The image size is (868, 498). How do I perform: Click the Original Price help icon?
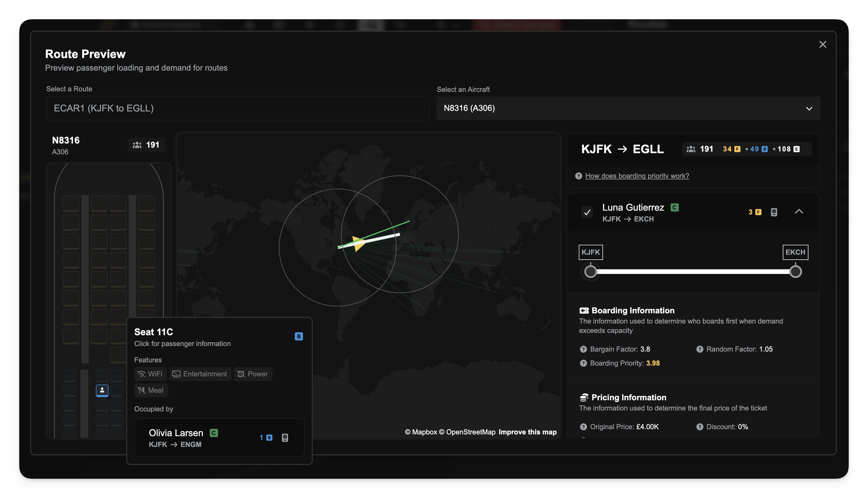pyautogui.click(x=583, y=427)
